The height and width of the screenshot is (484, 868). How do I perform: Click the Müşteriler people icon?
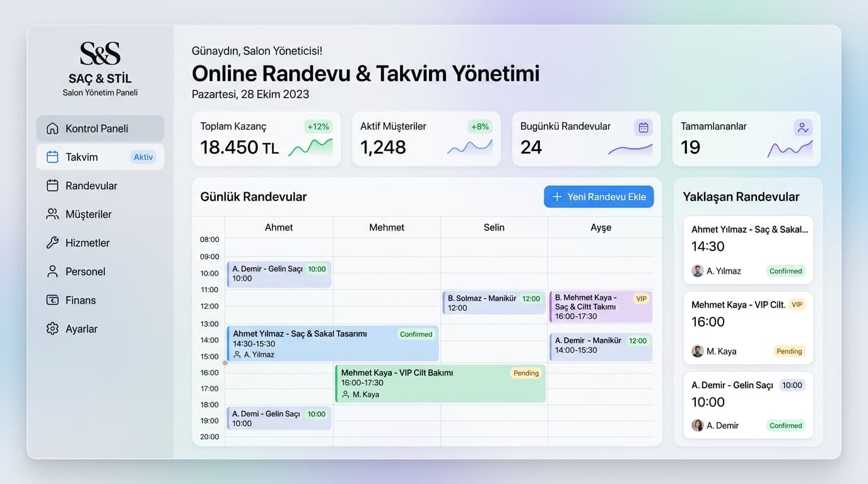click(x=52, y=214)
